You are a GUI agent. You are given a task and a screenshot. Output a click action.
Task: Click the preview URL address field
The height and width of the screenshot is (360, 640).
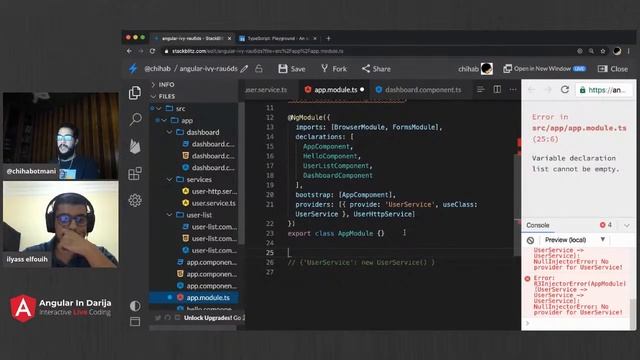[603, 90]
